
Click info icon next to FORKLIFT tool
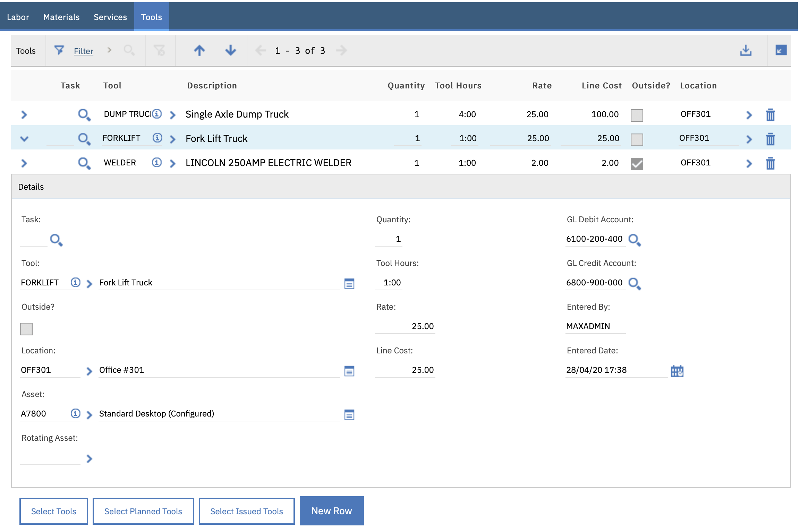click(x=157, y=138)
